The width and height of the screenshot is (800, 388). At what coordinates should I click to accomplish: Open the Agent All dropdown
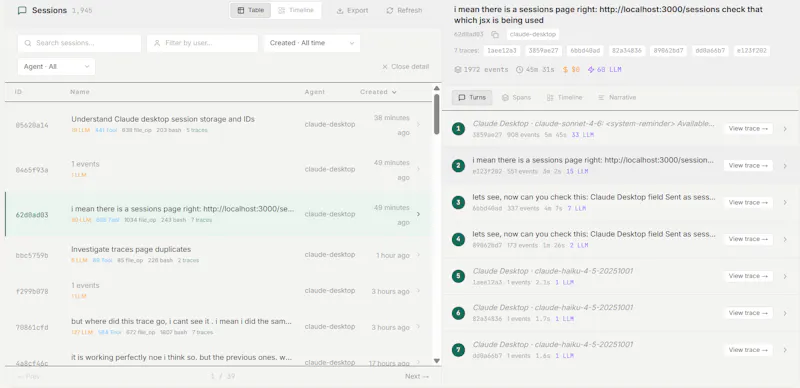(56, 66)
